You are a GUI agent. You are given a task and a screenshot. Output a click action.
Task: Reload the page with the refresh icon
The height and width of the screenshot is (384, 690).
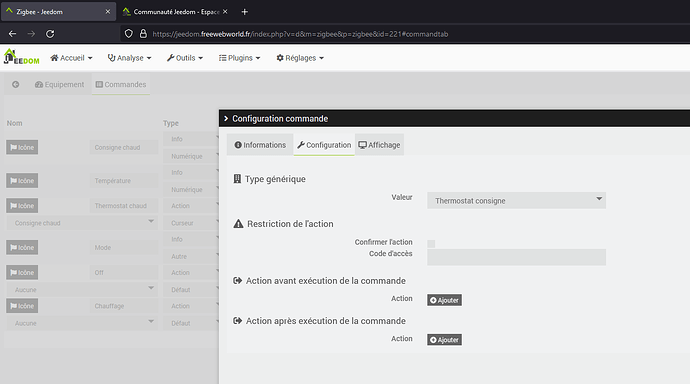[50, 34]
